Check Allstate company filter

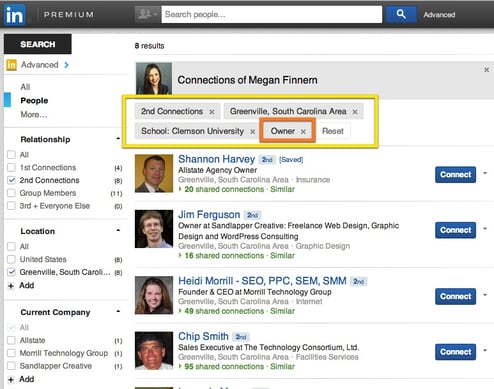pos(11,340)
